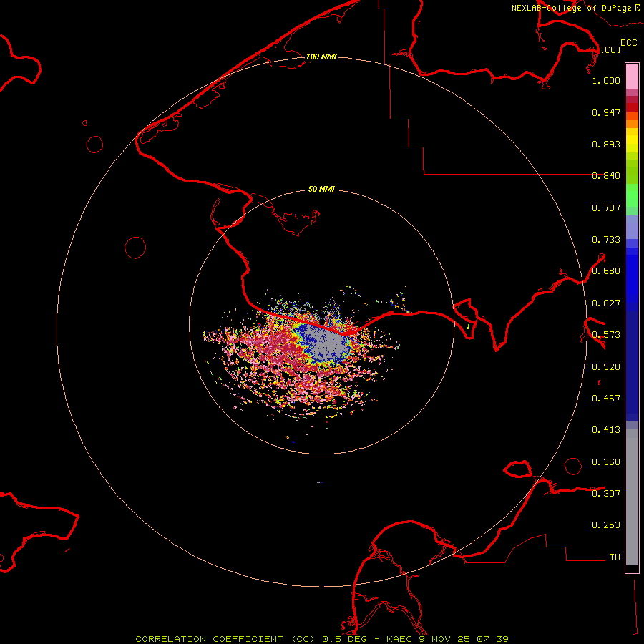Select the 0.787 legend value
Image resolution: width=644 pixels, height=644 pixels.
606,208
